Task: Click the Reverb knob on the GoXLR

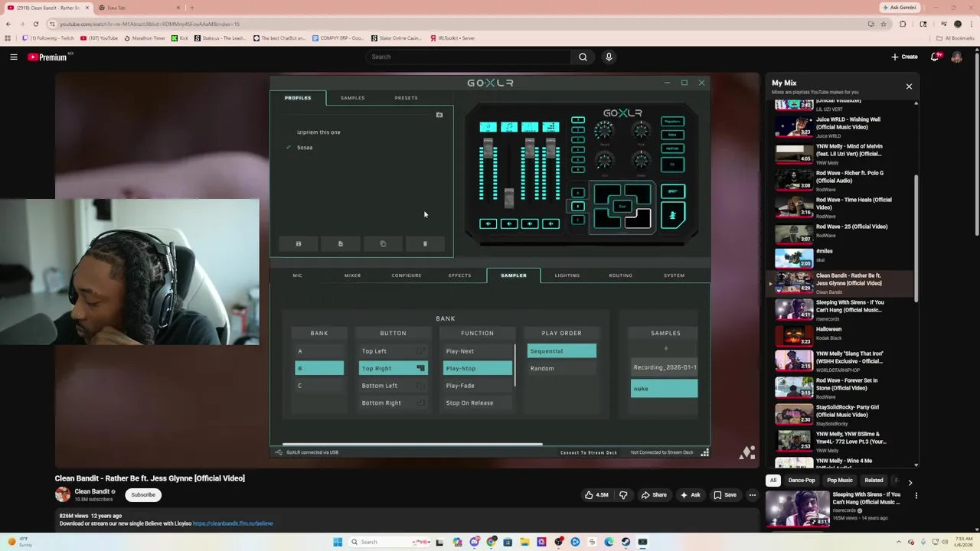Action: point(604,132)
